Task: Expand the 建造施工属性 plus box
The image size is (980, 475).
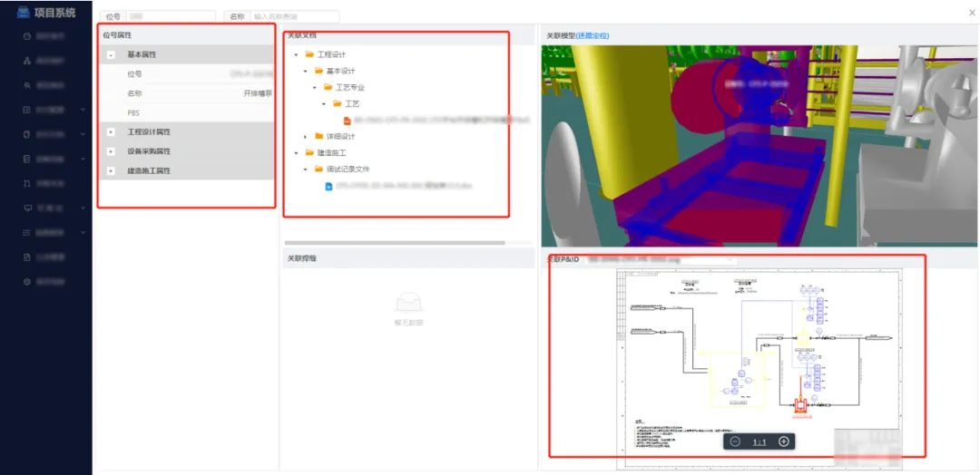Action: click(112, 171)
